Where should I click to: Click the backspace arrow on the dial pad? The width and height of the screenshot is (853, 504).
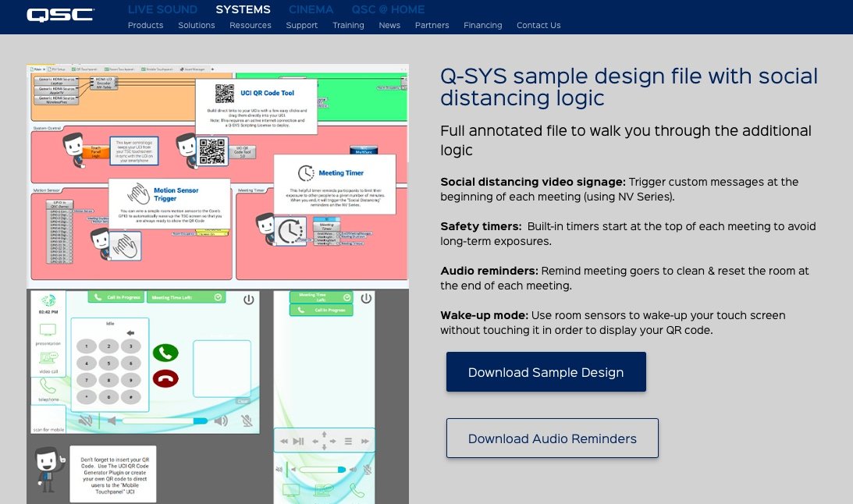[130, 332]
